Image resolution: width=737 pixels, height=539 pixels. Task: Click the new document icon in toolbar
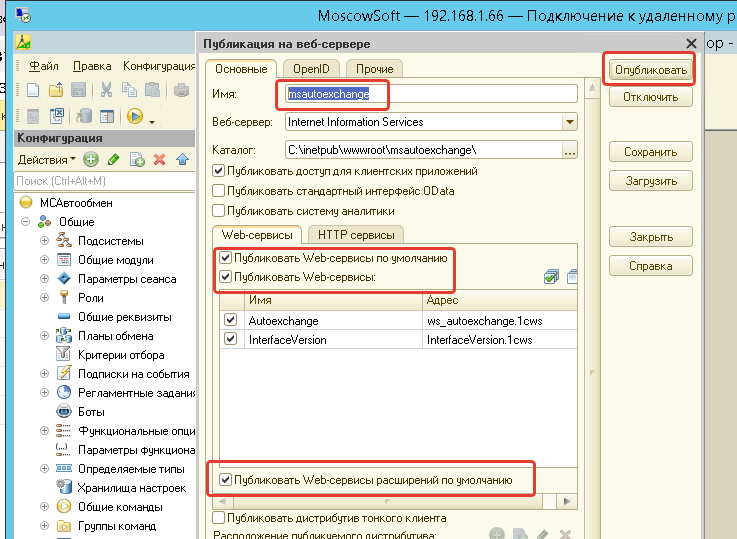tap(33, 89)
